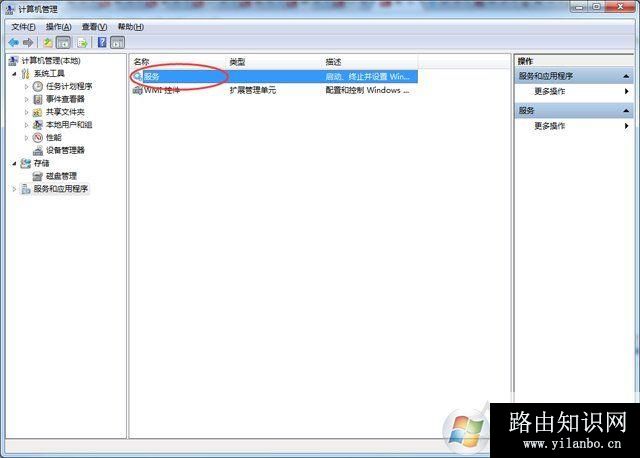The width and height of the screenshot is (640, 458).
Task: Click the Export list toolbar icon
Action: 82,42
